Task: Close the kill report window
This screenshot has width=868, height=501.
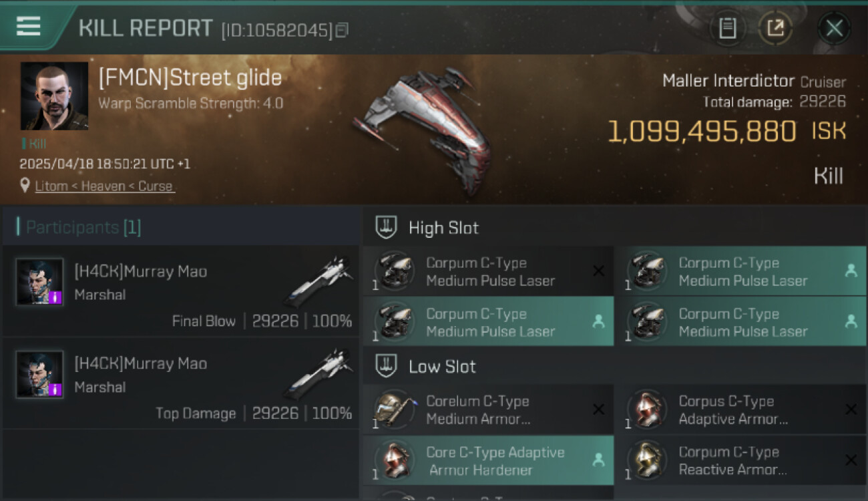Action: (x=834, y=28)
